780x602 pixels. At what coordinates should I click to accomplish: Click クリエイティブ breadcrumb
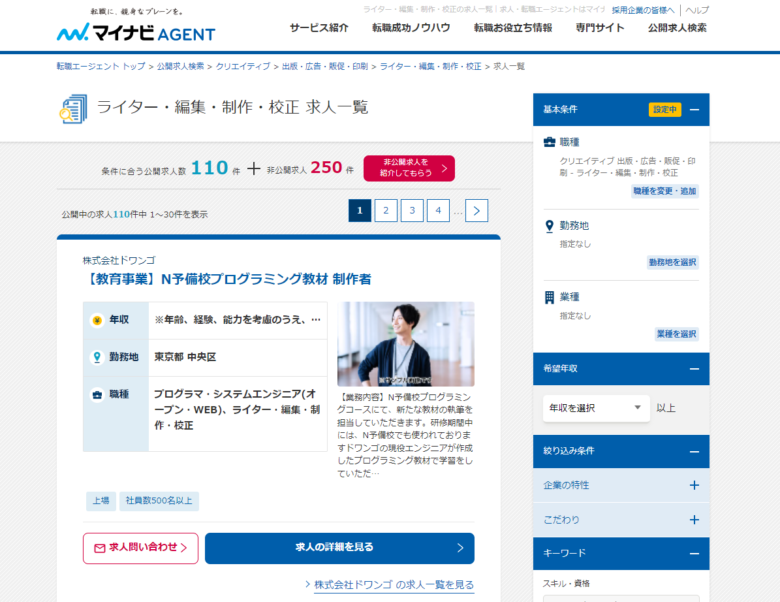click(243, 66)
